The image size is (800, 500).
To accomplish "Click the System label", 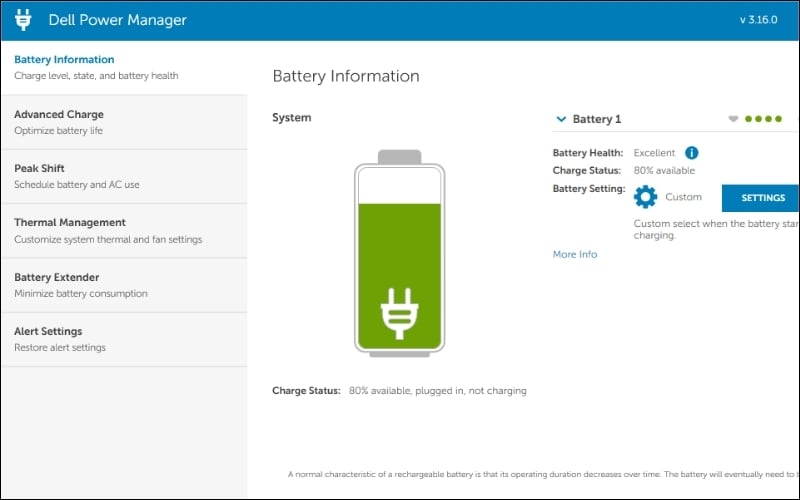I will [x=291, y=118].
